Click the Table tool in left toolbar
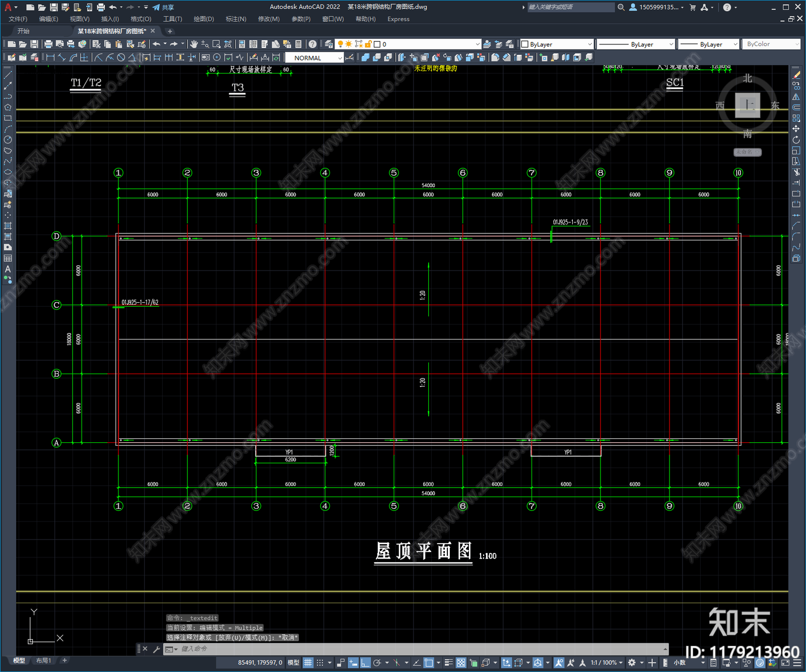806x672 pixels. point(8,258)
